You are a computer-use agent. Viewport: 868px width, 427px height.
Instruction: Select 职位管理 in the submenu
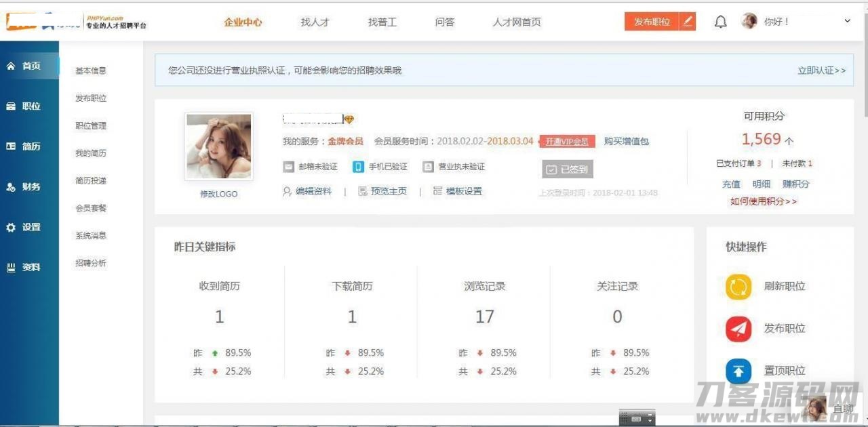pyautogui.click(x=91, y=126)
